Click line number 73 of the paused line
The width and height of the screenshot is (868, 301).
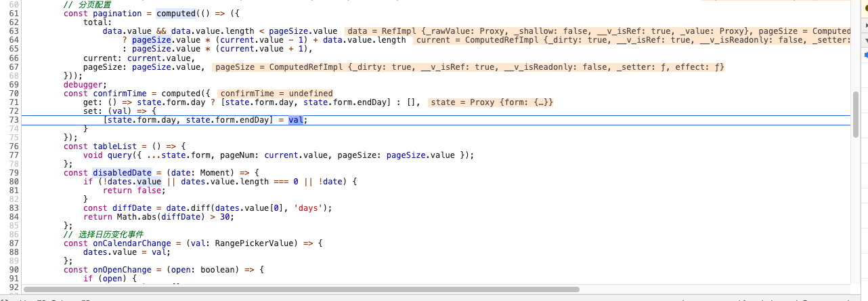[x=14, y=119]
